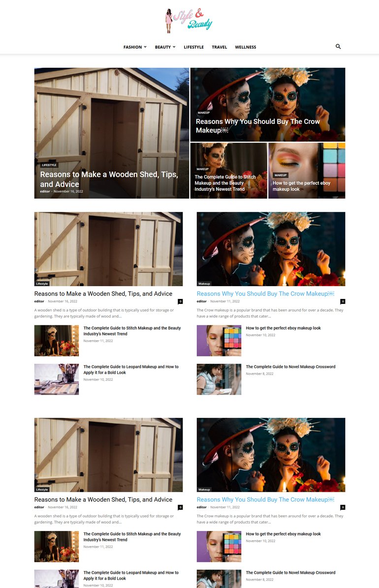Open hero tile Complete Guide to Stitch Makeup

(225, 183)
